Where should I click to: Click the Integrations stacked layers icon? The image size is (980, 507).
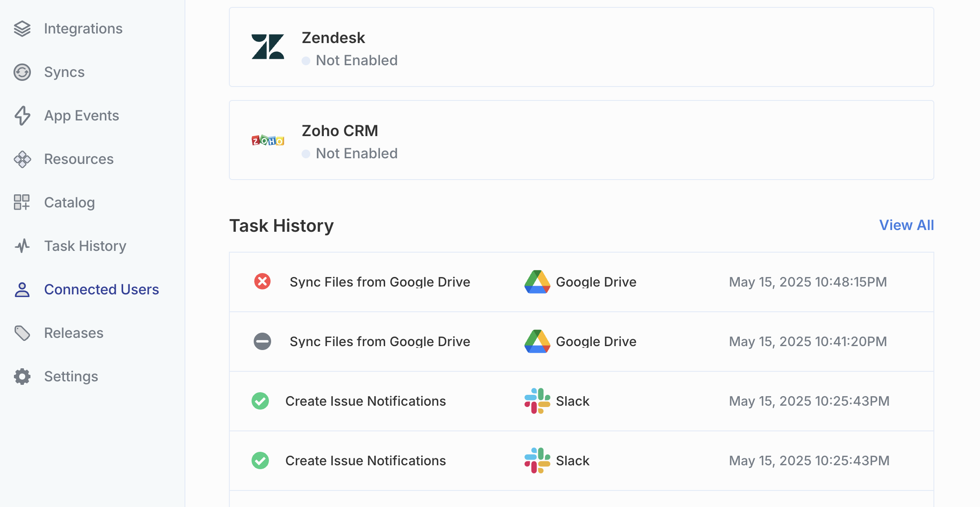[22, 29]
